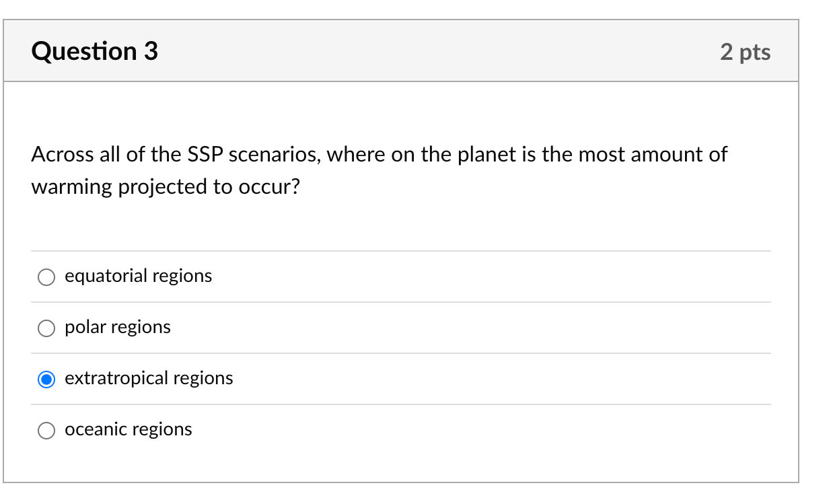The width and height of the screenshot is (831, 504).
Task: Click the word "warming" in the question
Action: 72,187
